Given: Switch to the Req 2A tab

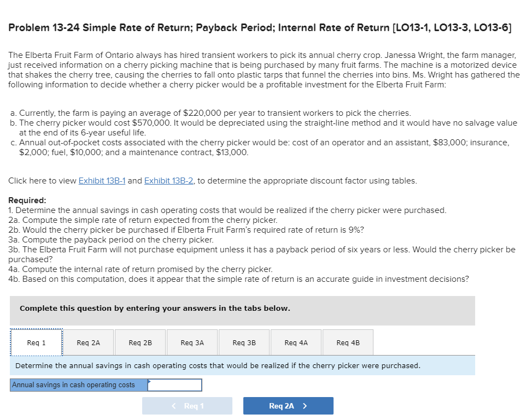Looking at the screenshot, I should point(88,342).
